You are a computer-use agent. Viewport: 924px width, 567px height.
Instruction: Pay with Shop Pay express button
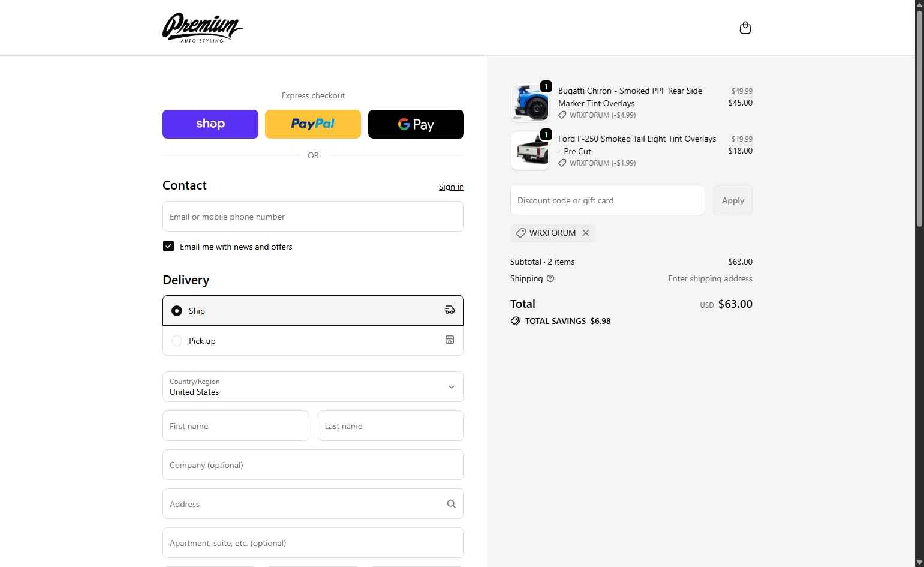[210, 124]
